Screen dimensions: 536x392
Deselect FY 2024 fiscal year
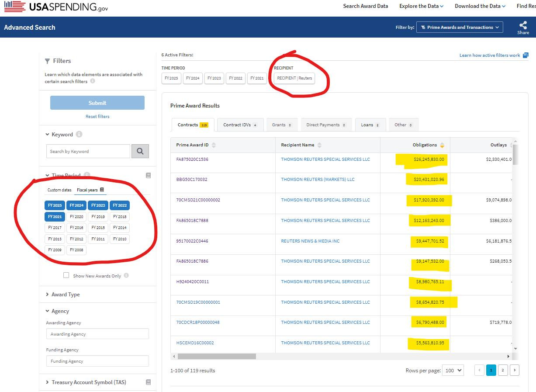pos(76,205)
